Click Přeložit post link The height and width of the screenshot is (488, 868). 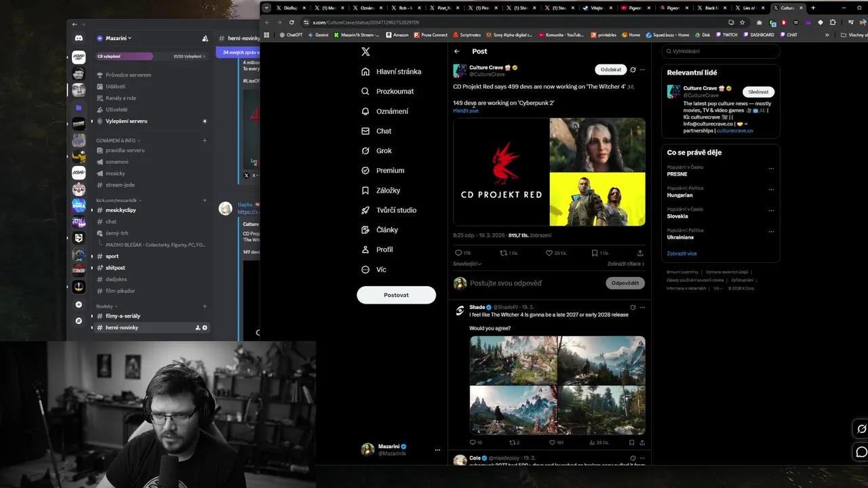pos(466,110)
